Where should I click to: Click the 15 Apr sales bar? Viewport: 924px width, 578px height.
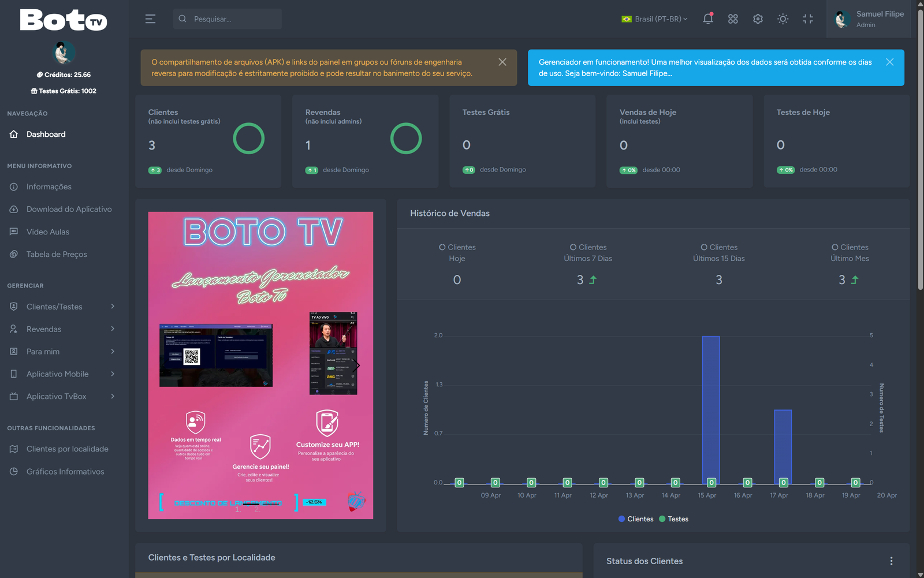(x=711, y=410)
